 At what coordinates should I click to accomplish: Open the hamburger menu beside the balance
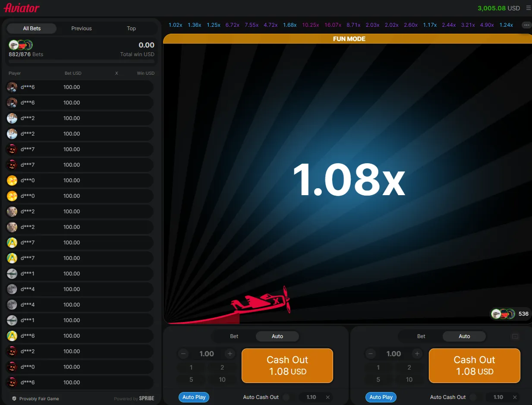click(529, 8)
